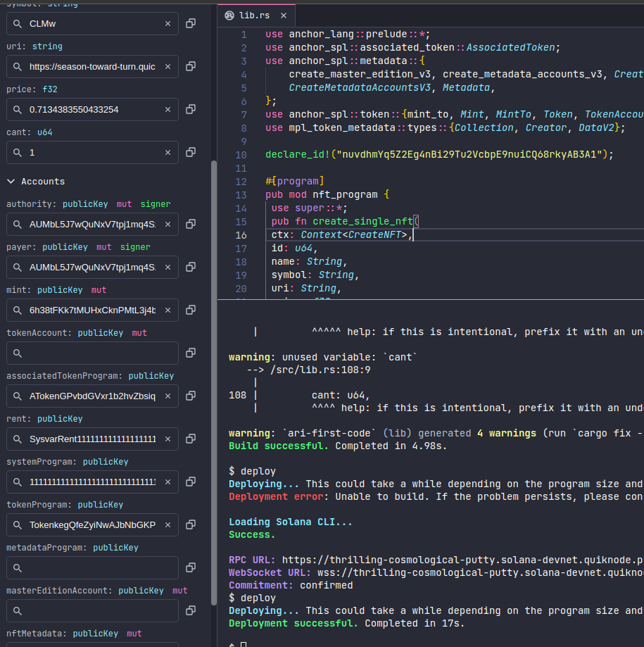Clear the uri input value
This screenshot has width=644, height=647.
point(168,67)
